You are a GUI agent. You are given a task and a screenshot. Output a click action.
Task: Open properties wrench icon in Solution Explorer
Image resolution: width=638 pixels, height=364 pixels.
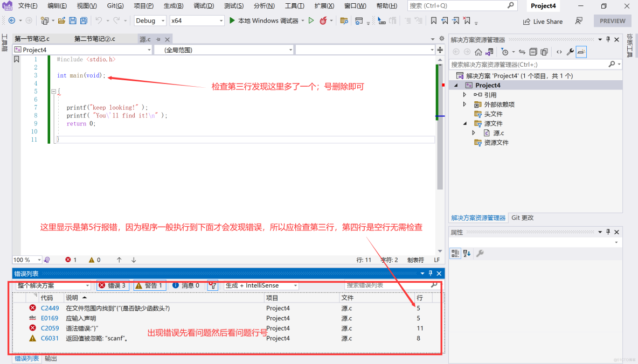[x=570, y=52]
